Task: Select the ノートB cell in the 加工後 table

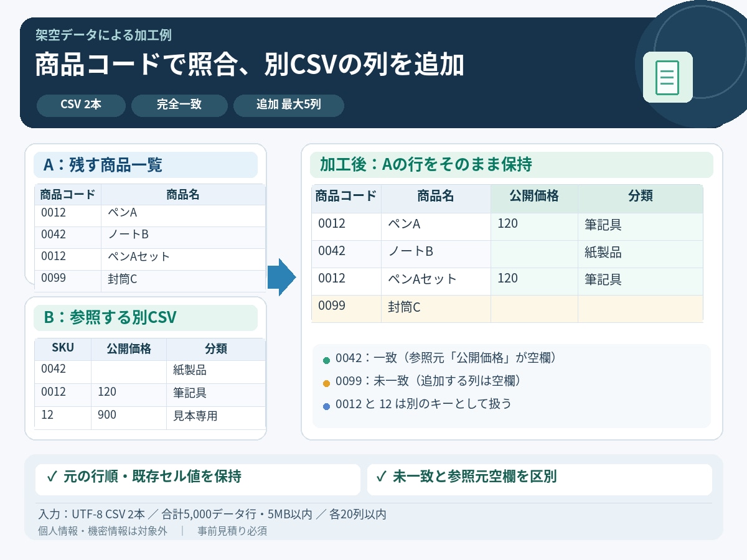Action: pyautogui.click(x=436, y=254)
